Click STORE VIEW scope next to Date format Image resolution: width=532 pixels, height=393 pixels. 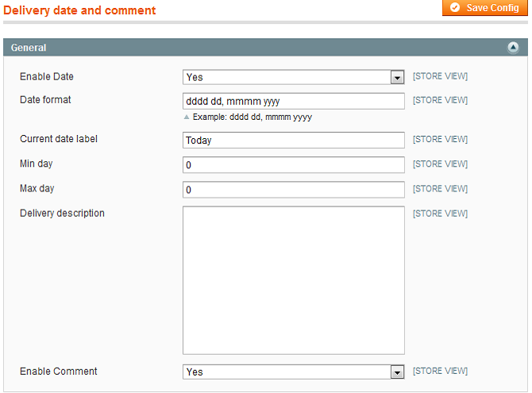(440, 101)
